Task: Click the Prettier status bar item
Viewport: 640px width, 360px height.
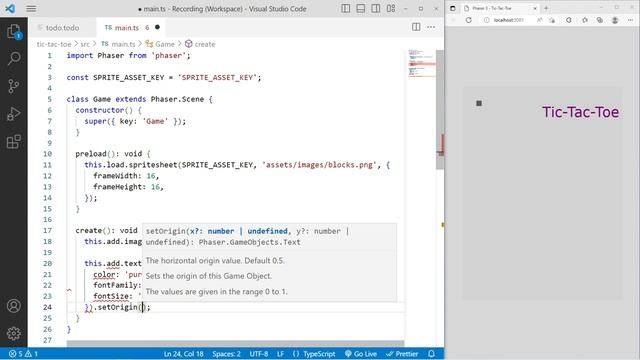Action: (402, 354)
